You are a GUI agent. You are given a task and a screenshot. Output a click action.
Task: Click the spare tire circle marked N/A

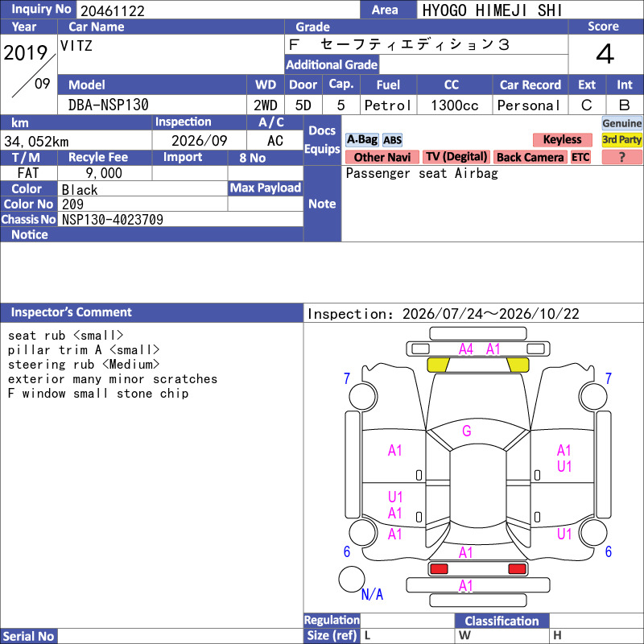coord(352,579)
